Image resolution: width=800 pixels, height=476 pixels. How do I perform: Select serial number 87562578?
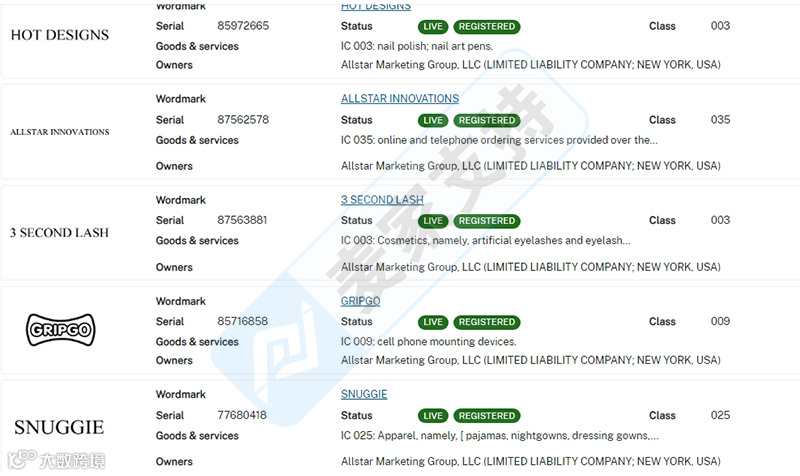(x=243, y=119)
